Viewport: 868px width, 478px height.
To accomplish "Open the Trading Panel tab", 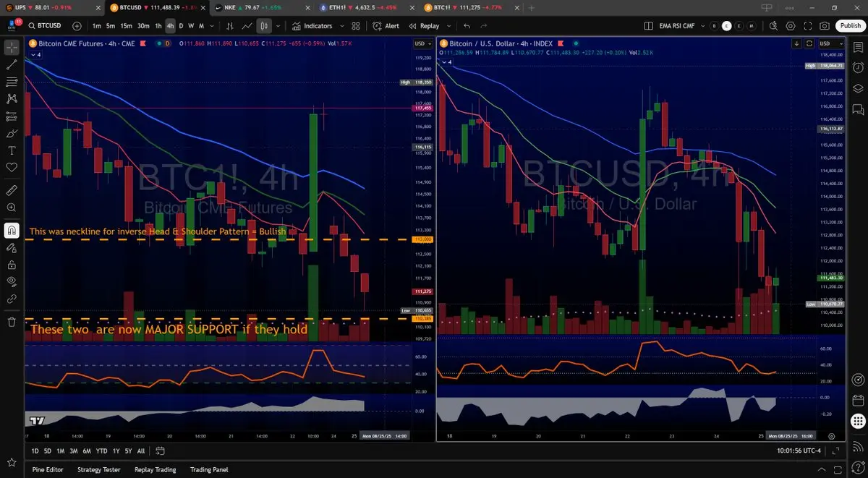I will (209, 469).
